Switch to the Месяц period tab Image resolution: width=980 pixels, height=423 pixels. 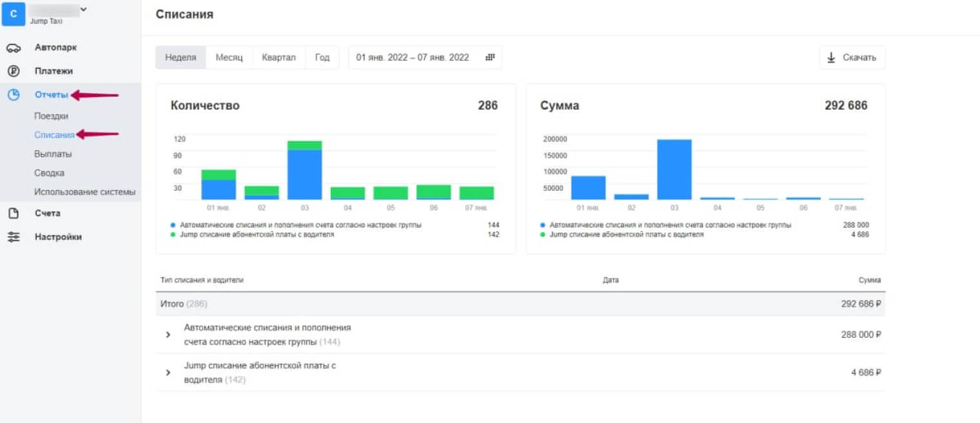point(229,57)
